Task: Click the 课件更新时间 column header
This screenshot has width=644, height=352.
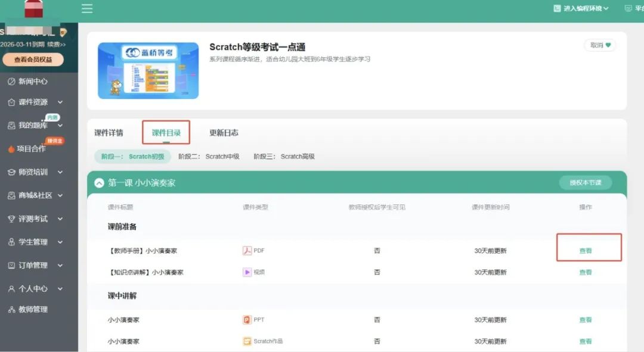Action: tap(490, 207)
